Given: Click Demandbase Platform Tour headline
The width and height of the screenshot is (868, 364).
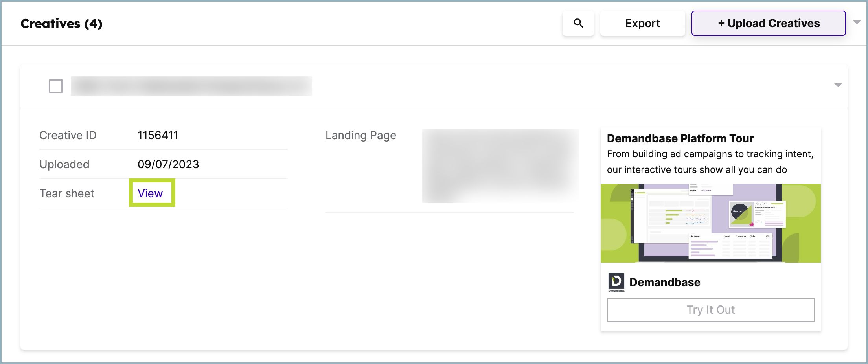Looking at the screenshot, I should pyautogui.click(x=680, y=138).
